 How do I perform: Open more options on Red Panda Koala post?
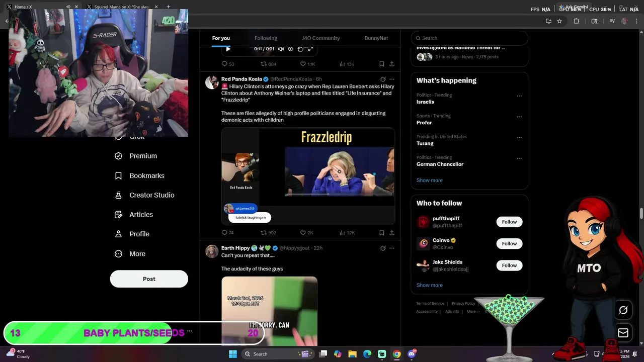(392, 79)
